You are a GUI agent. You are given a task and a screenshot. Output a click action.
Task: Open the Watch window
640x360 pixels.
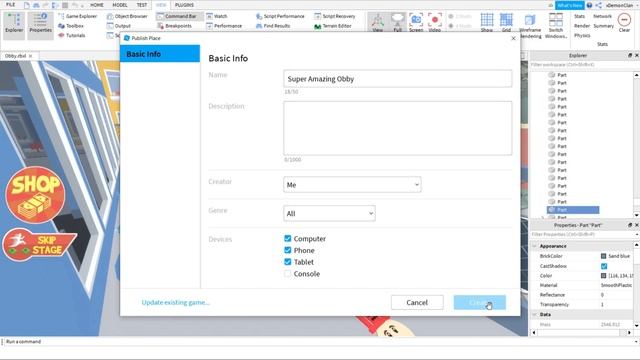217,16
